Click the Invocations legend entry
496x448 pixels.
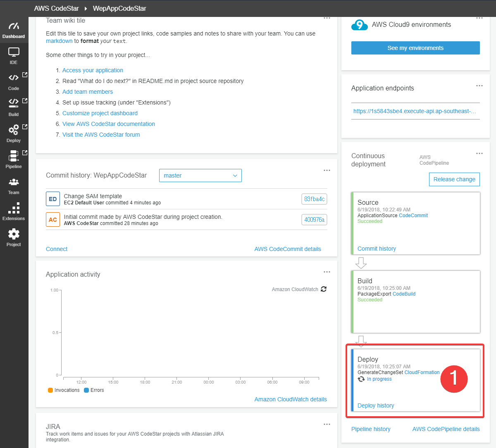(x=64, y=390)
